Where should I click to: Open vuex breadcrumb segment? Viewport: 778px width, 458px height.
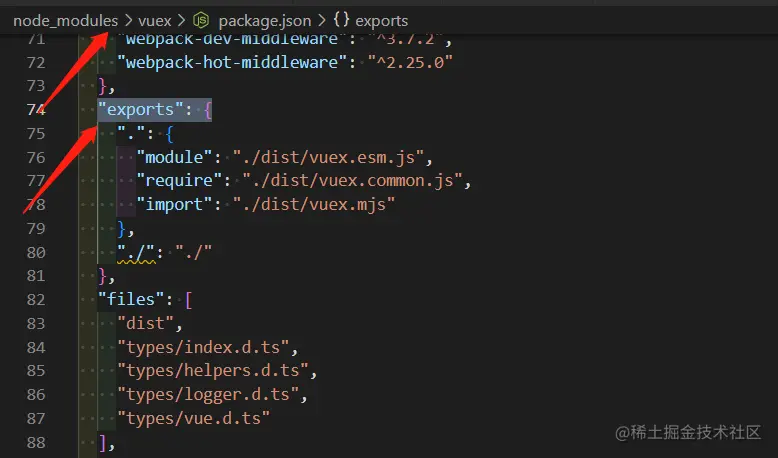click(x=155, y=21)
